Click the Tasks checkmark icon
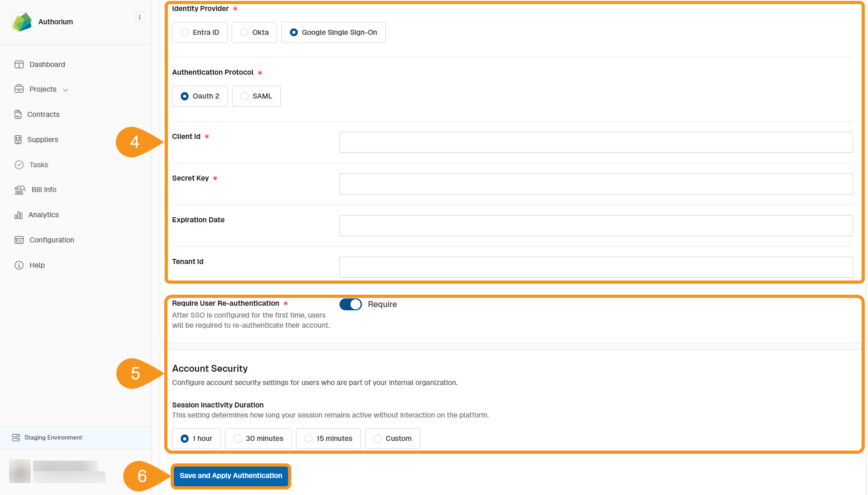The width and height of the screenshot is (868, 495). [x=19, y=165]
